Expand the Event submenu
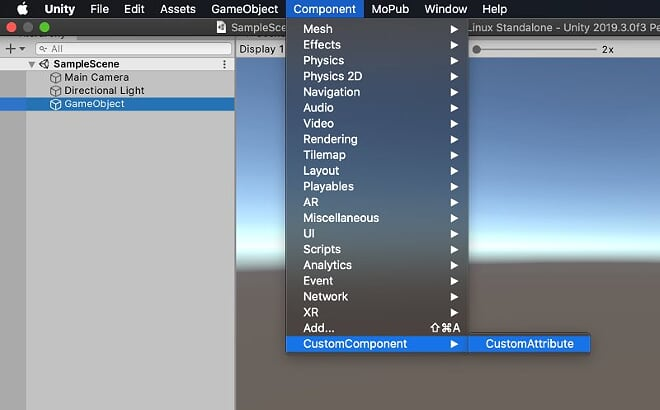 coord(377,281)
